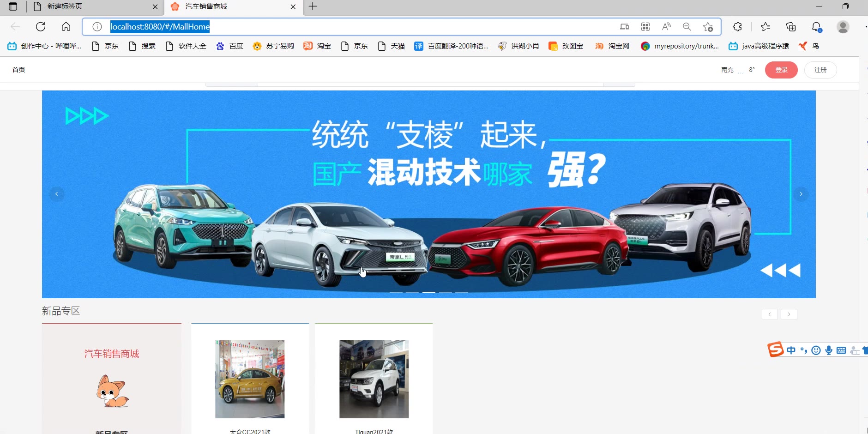The image size is (868, 434).
Task: Open the java高级程序猿 bookmark
Action: (x=759, y=46)
